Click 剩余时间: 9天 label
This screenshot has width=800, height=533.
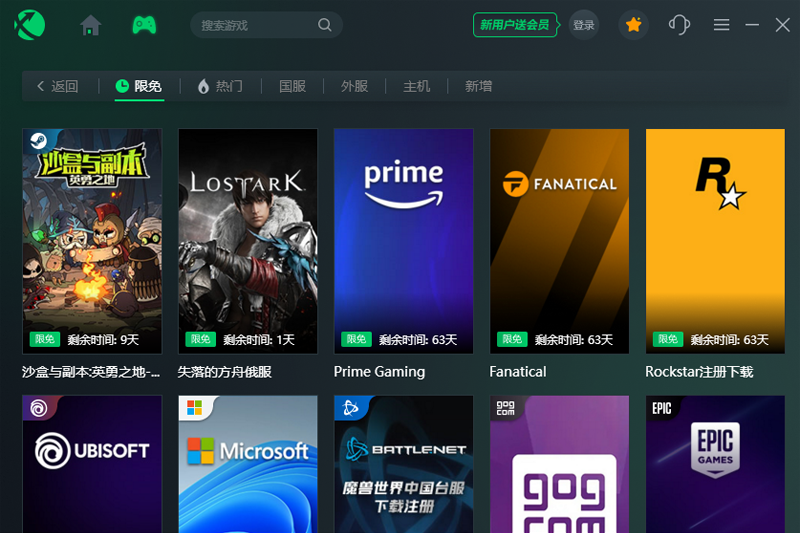tap(103, 340)
